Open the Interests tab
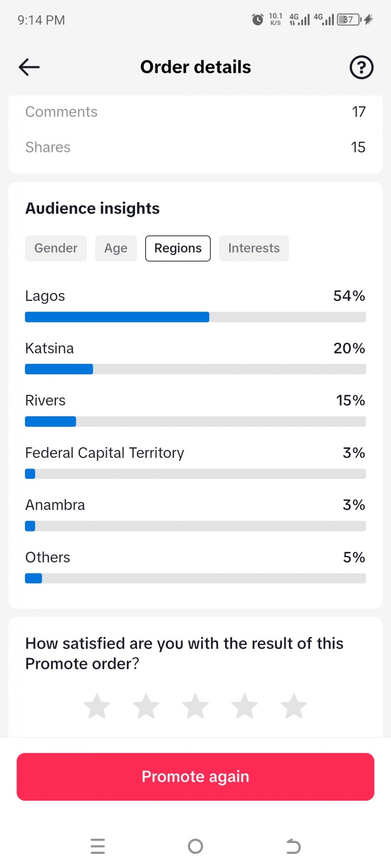 [x=254, y=248]
